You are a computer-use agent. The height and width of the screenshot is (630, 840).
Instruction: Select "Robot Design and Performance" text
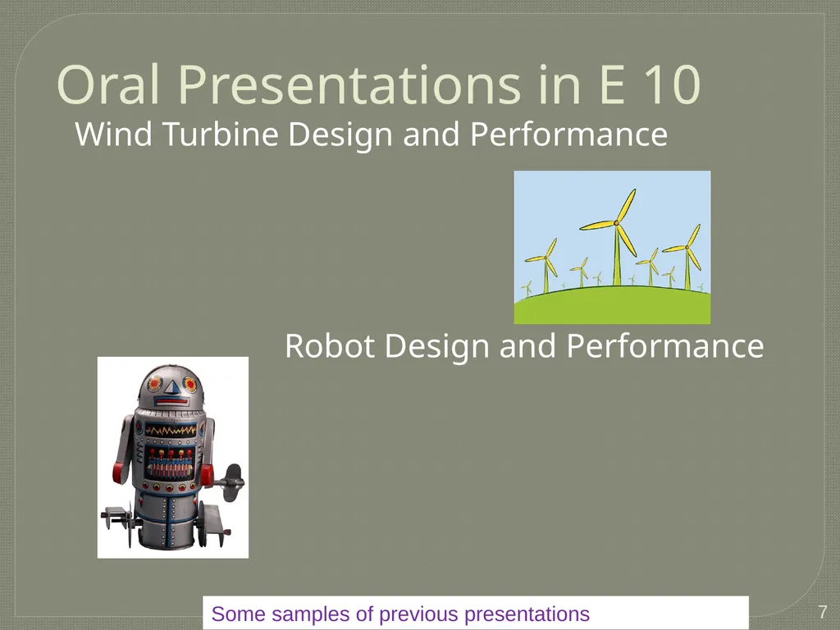tap(524, 345)
